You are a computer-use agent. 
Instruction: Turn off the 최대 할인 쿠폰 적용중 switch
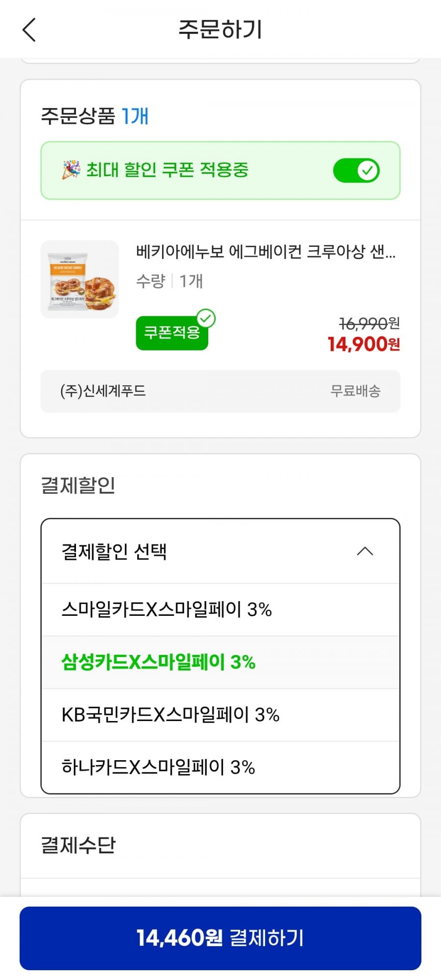[356, 171]
